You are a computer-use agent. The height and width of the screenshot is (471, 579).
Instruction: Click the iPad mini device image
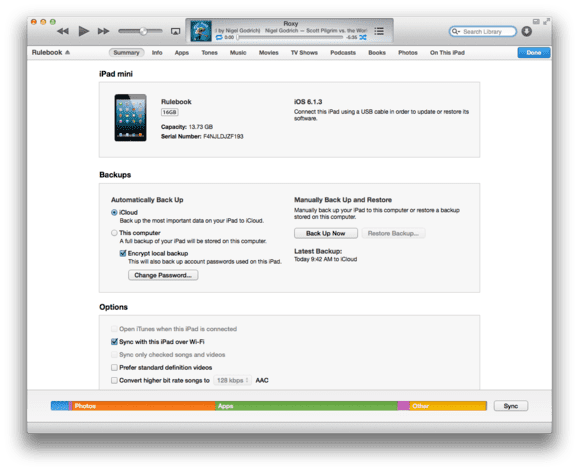[130, 118]
